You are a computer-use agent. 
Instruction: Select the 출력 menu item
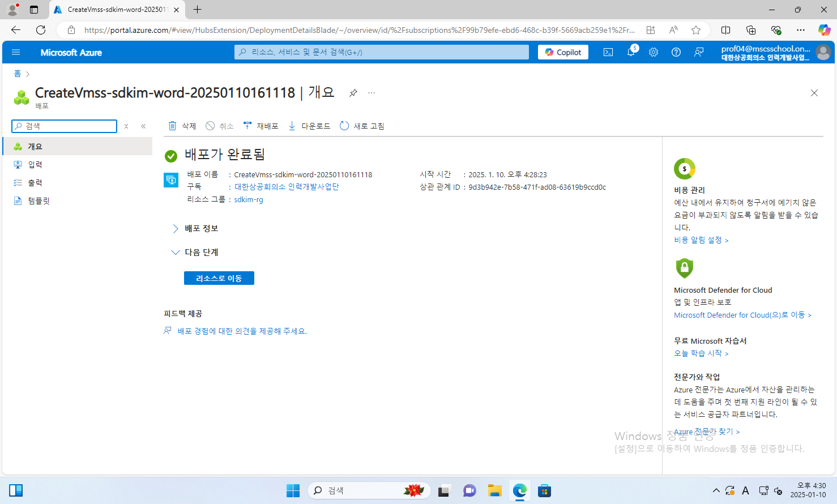pos(78,182)
